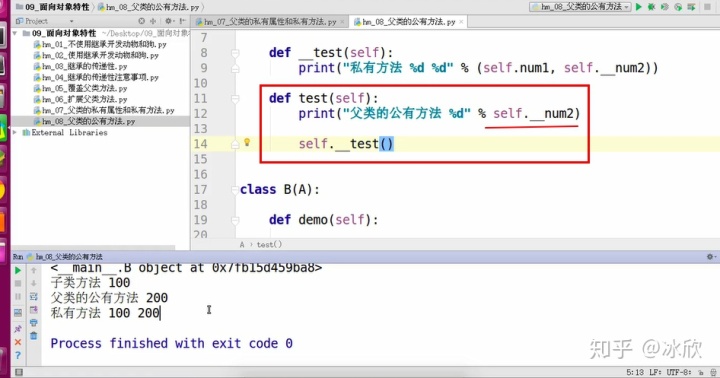Click the Pause output icon in Run panel

tap(18, 297)
